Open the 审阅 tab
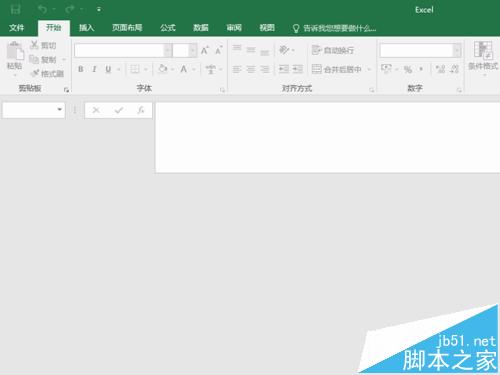The height and width of the screenshot is (375, 500). [234, 28]
